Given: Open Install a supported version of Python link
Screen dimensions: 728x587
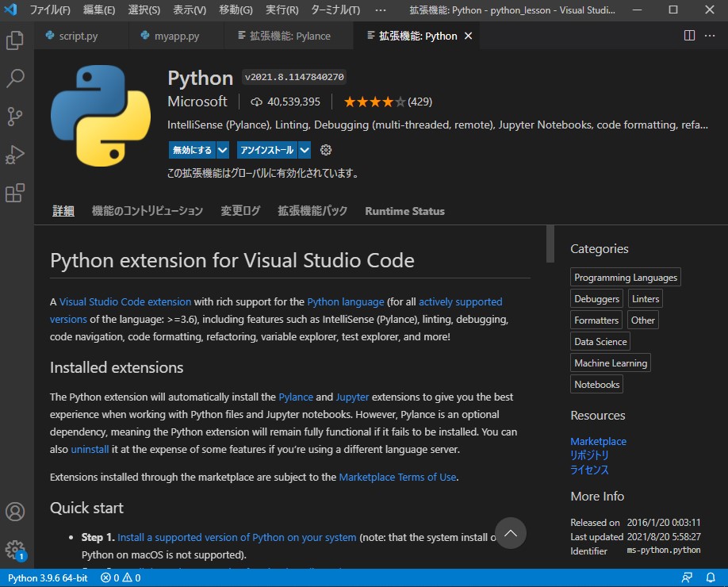Looking at the screenshot, I should tap(237, 537).
